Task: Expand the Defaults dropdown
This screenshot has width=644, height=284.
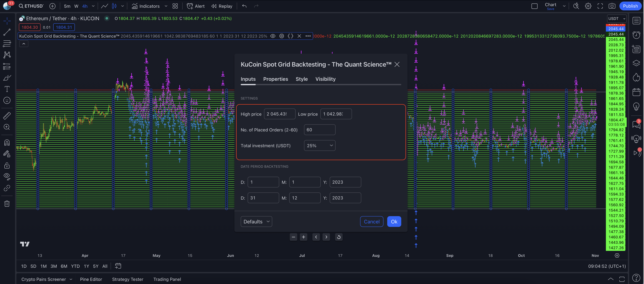Action: tap(256, 222)
